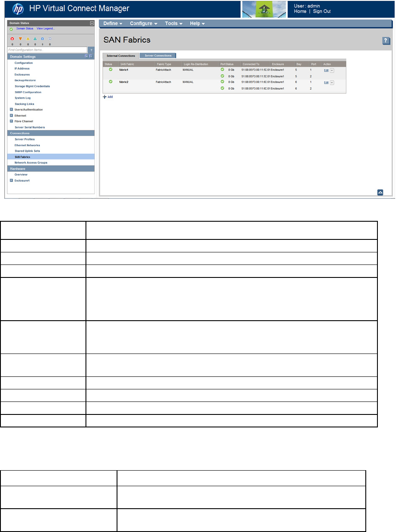Open the Configure menu
Viewport: 396px width, 532px height.
tap(143, 23)
